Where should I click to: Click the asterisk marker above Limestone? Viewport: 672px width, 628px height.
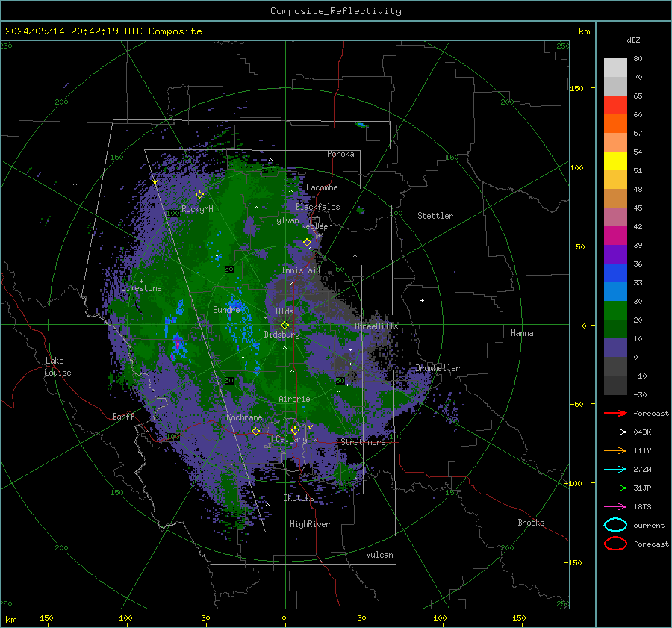pyautogui.click(x=141, y=282)
